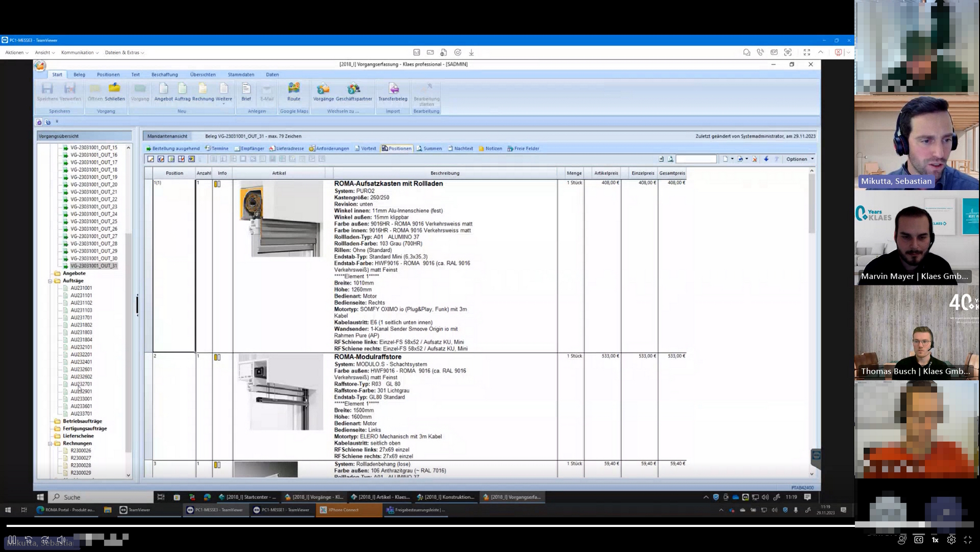The height and width of the screenshot is (552, 980).
Task: Open the Freie Felder section
Action: [x=523, y=148]
